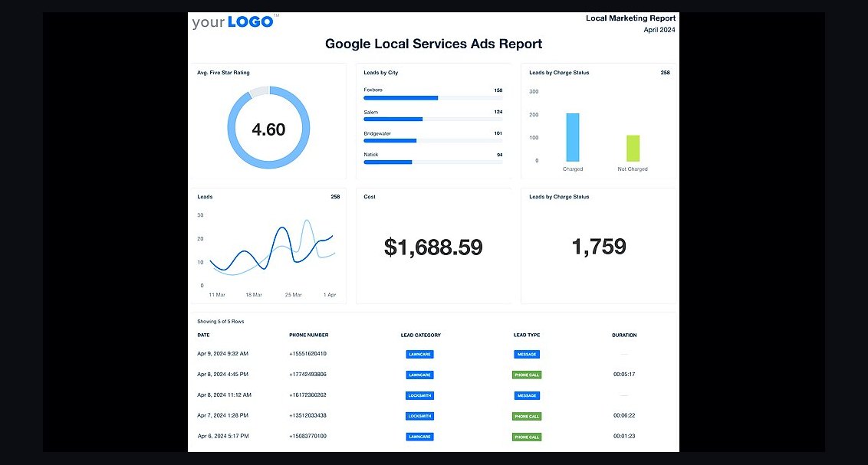Click the 4.60 rating value in donut
Viewport: 868px width, 465px height.
click(x=268, y=129)
